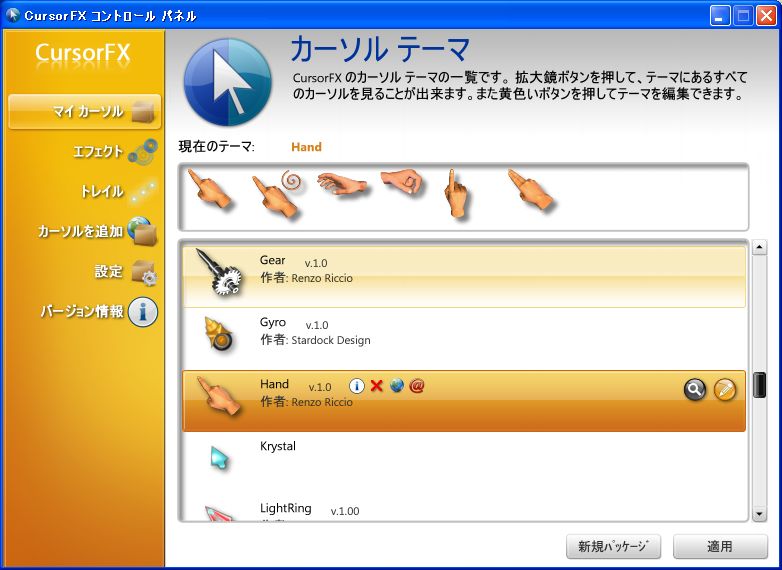Click the 適用 apply button
This screenshot has height=570, width=782.
[720, 547]
